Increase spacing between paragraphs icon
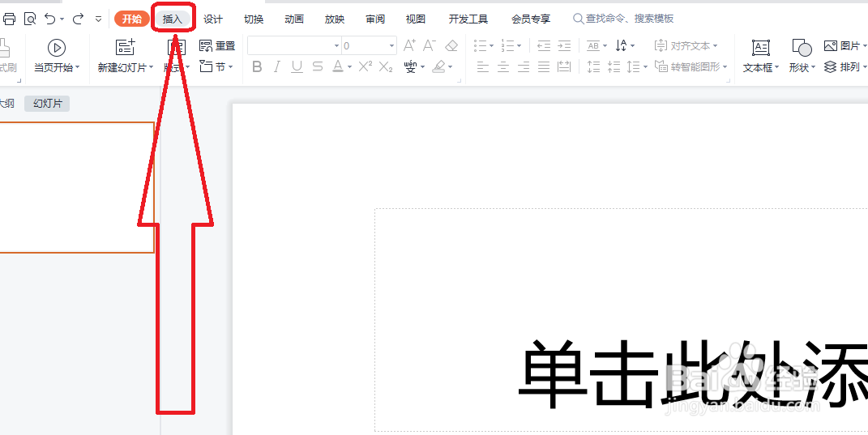This screenshot has width=868, height=435. click(593, 67)
